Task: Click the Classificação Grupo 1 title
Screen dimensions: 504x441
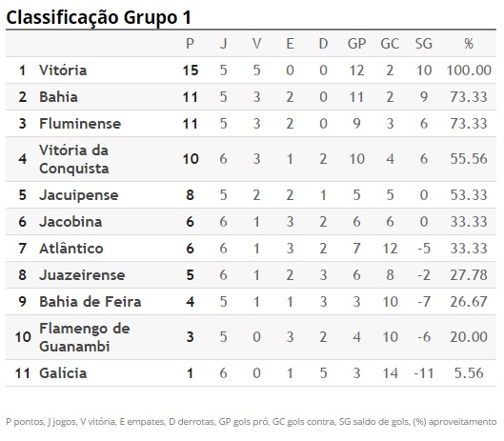Action: click(x=99, y=17)
